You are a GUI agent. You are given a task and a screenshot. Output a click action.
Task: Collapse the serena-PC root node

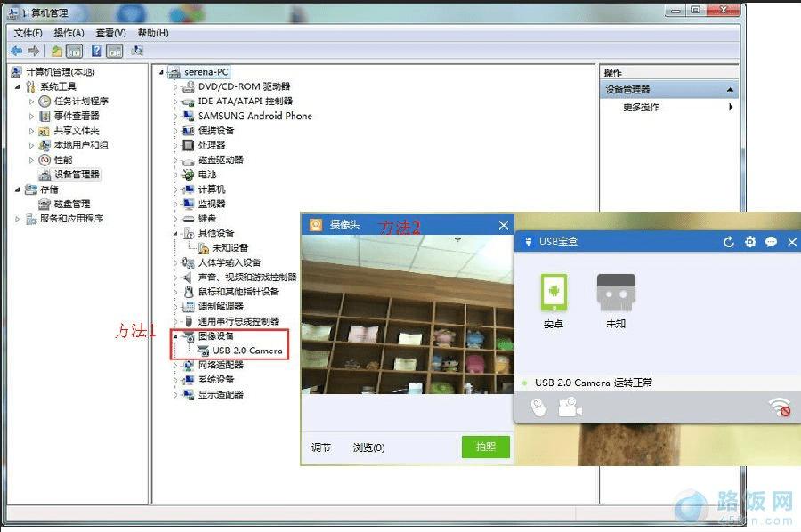161,72
